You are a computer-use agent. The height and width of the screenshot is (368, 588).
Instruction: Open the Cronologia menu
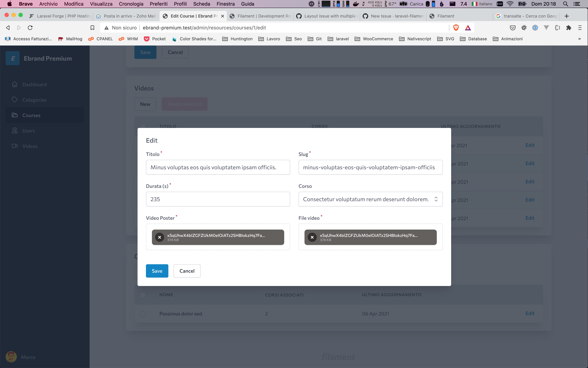coord(131,4)
